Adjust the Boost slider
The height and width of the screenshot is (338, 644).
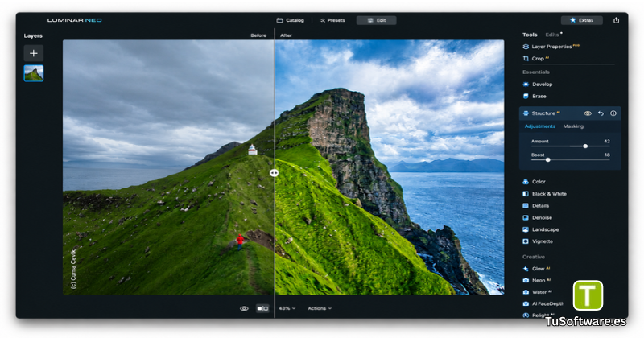click(547, 160)
